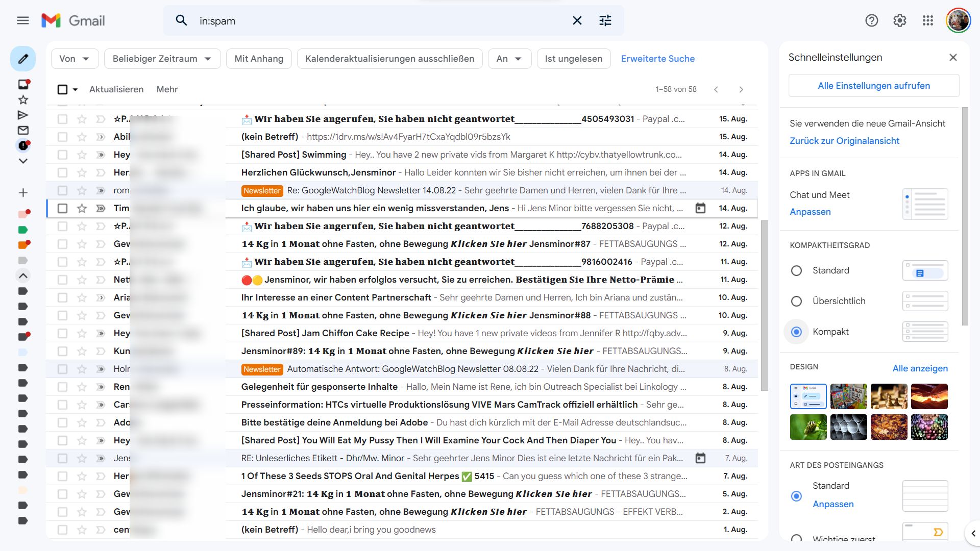Open Starred mail in the sidebar
The width and height of the screenshot is (980, 551).
pyautogui.click(x=23, y=100)
